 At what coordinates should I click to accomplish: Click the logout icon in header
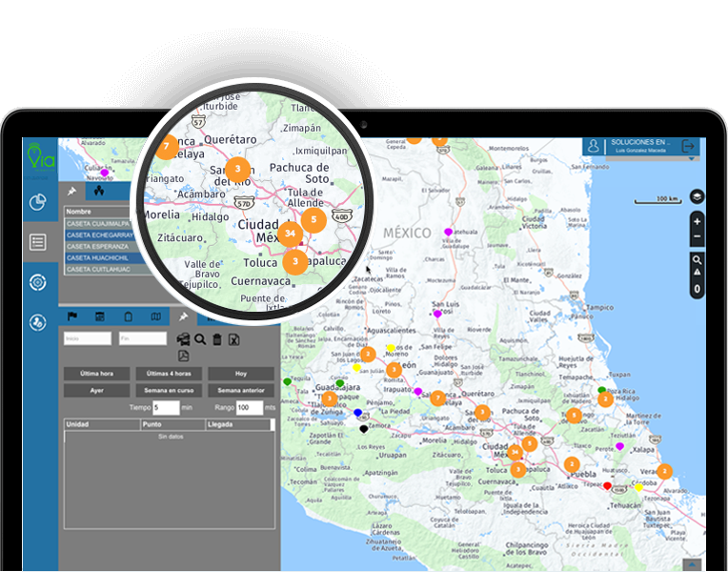click(x=689, y=146)
